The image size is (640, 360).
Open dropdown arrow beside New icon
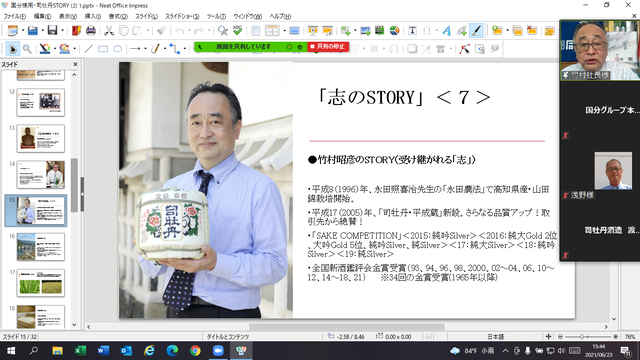point(22,31)
